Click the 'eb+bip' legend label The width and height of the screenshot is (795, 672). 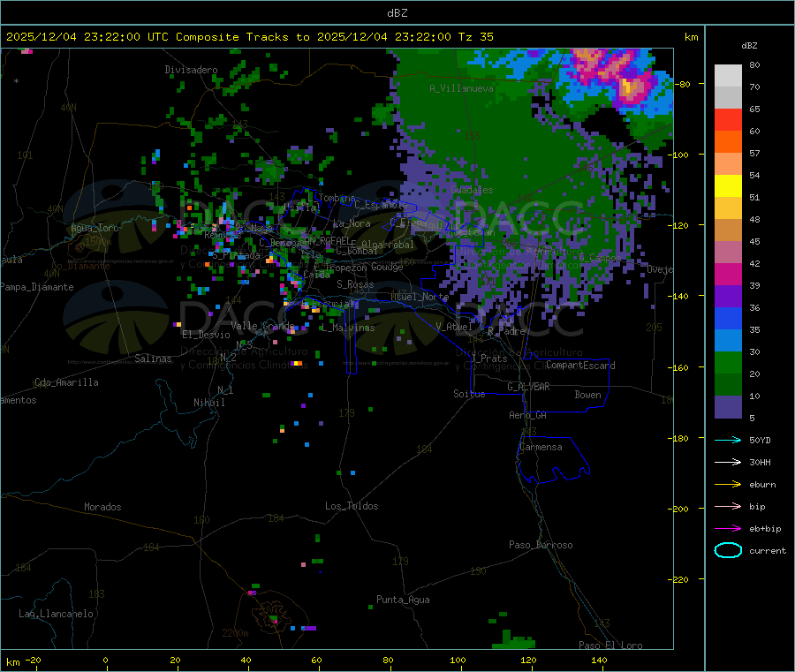(765, 529)
